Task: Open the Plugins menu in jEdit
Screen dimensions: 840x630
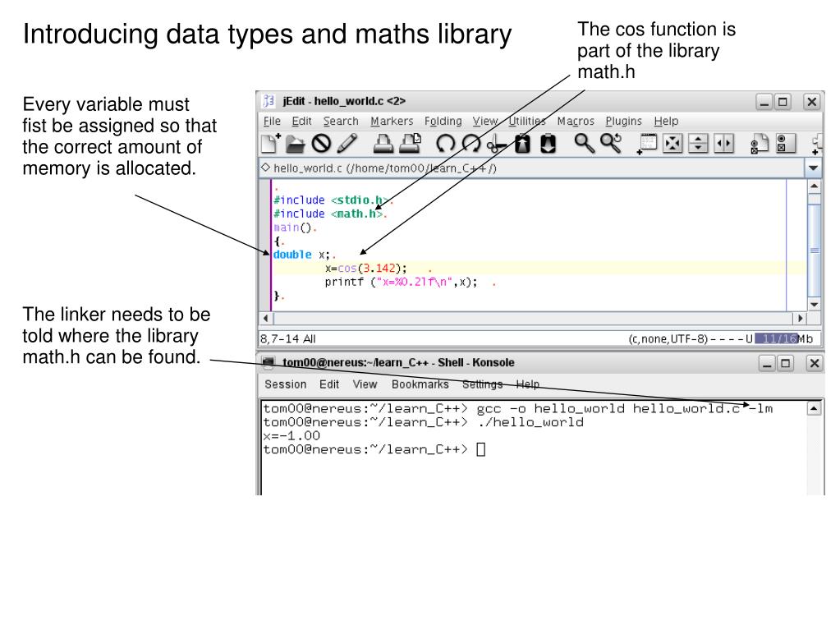Action: 623,121
